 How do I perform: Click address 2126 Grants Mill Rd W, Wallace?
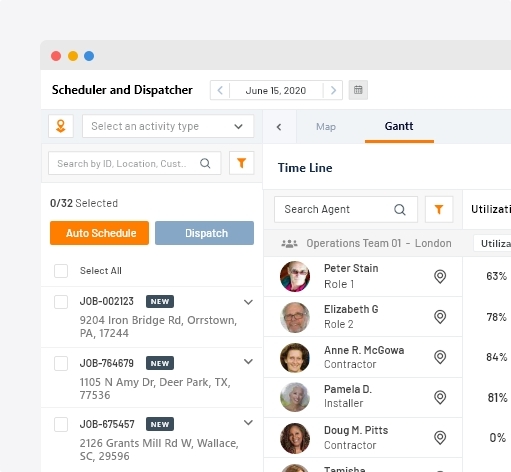pos(159,450)
